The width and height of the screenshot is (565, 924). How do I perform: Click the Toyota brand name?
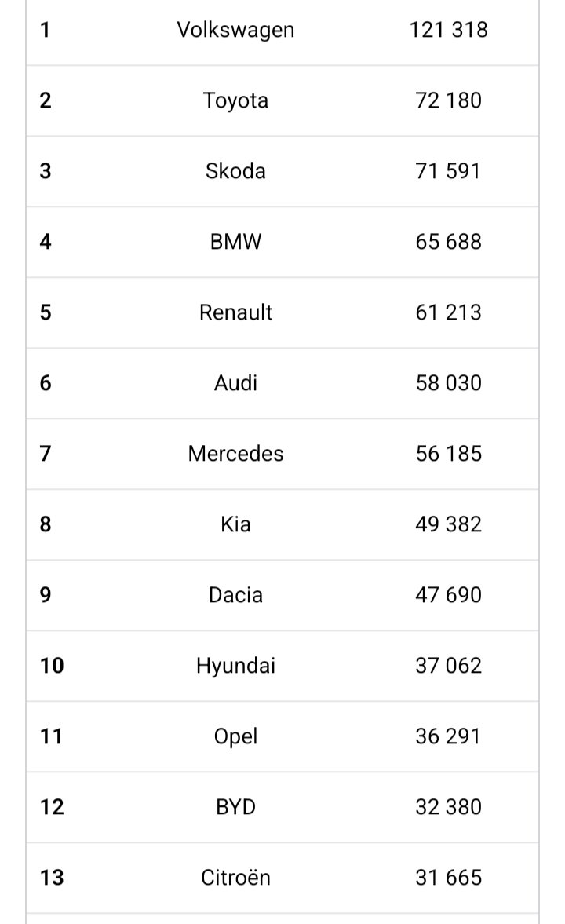(x=235, y=100)
